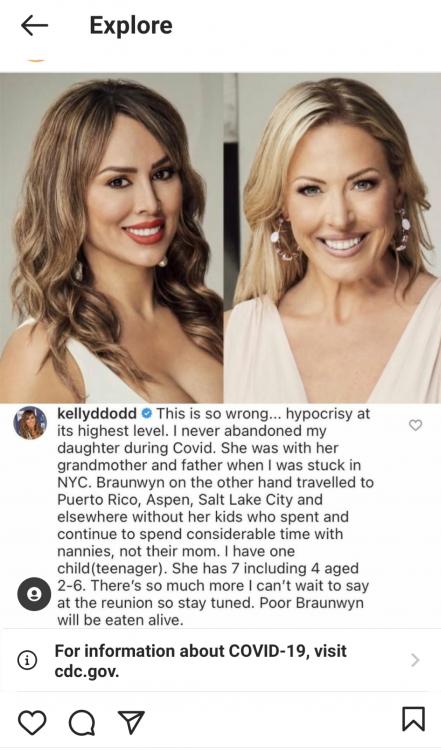Tap the right portrait photo of blonde woman
This screenshot has height=750, width=441.
332,238
